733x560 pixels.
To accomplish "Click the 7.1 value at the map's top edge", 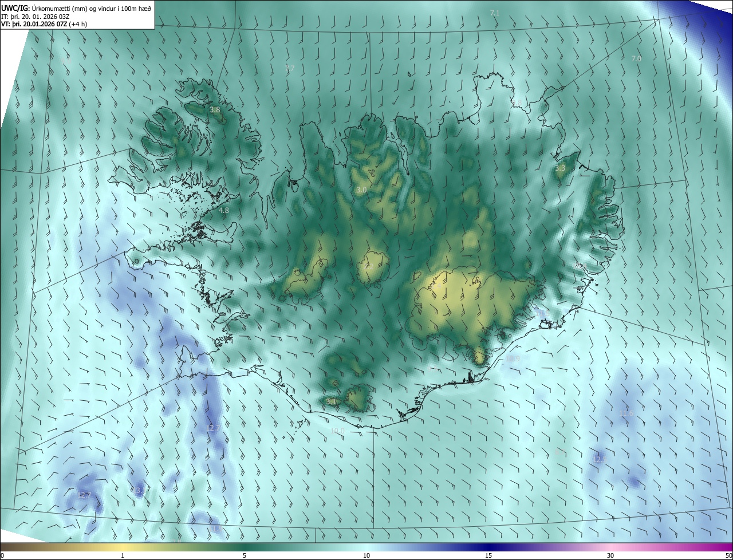I will (495, 13).
